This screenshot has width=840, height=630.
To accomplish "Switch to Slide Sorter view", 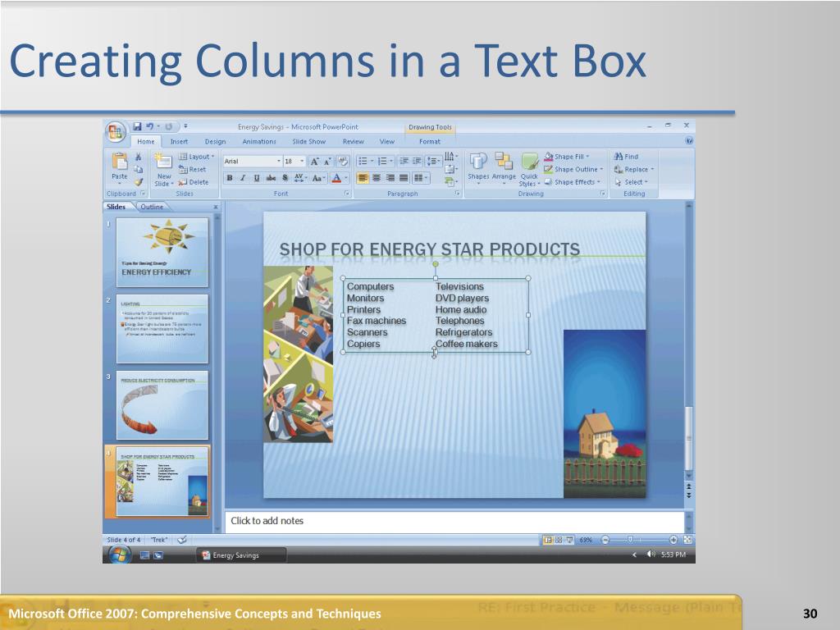I will pos(559,540).
